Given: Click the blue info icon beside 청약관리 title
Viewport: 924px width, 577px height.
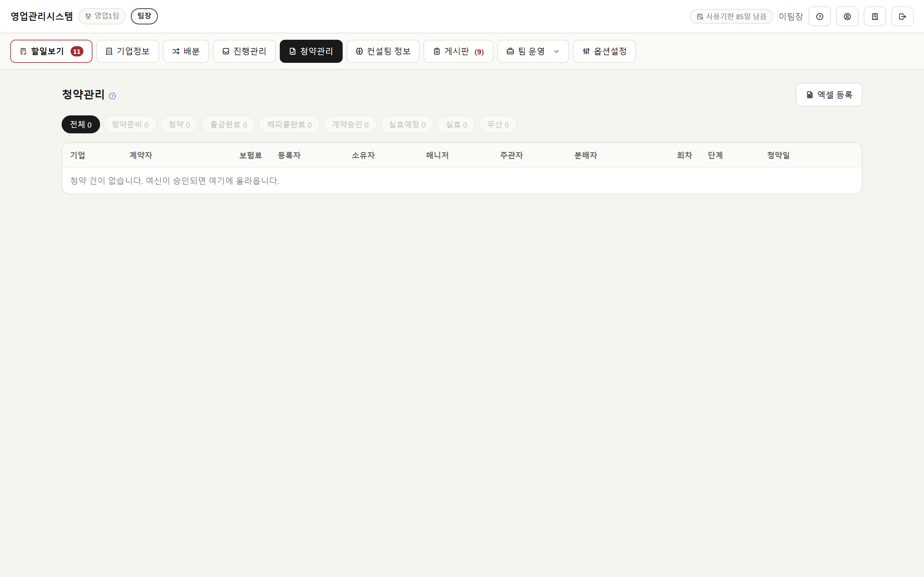Looking at the screenshot, I should pyautogui.click(x=112, y=96).
